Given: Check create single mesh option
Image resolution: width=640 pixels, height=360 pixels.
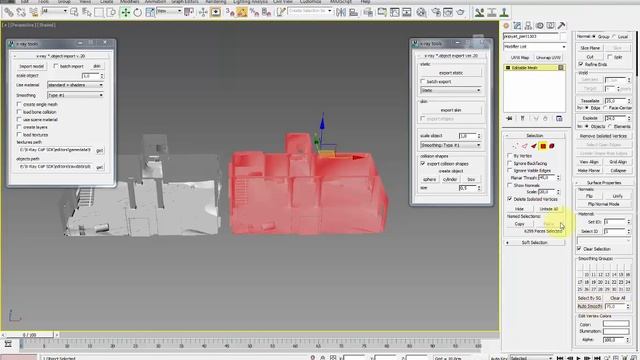Looking at the screenshot, I should [19, 104].
